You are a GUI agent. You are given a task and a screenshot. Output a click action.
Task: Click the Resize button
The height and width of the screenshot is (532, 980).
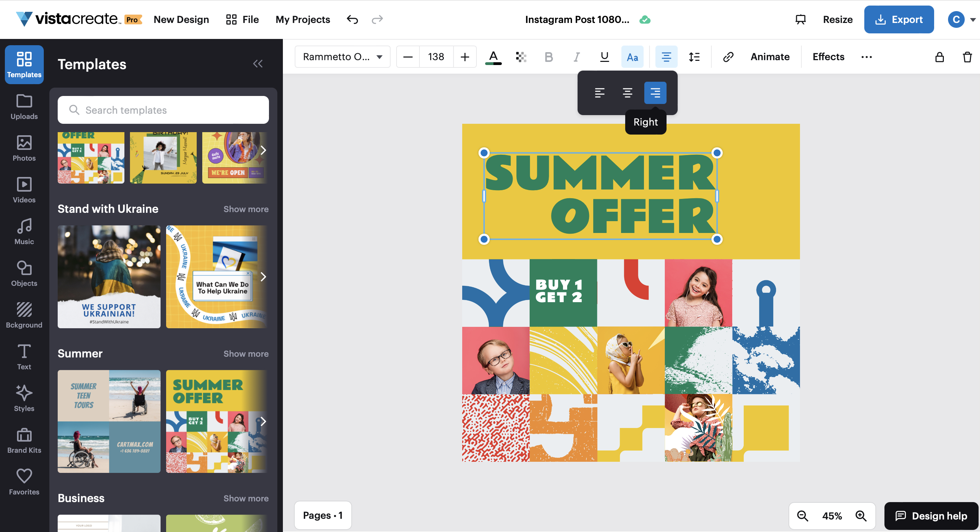coord(838,19)
